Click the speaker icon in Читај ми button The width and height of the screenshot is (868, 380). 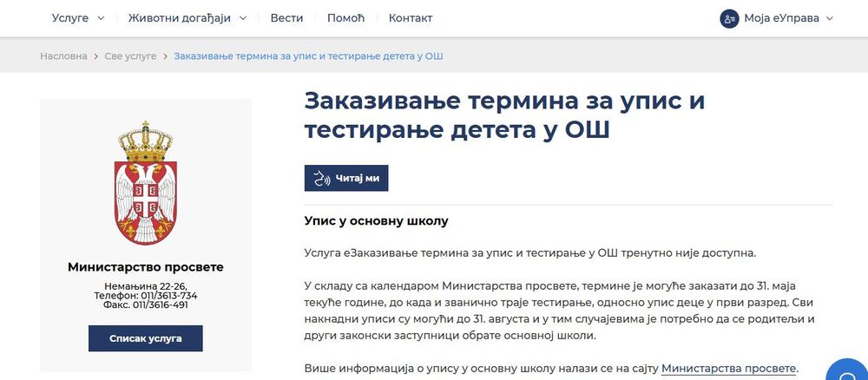point(322,178)
